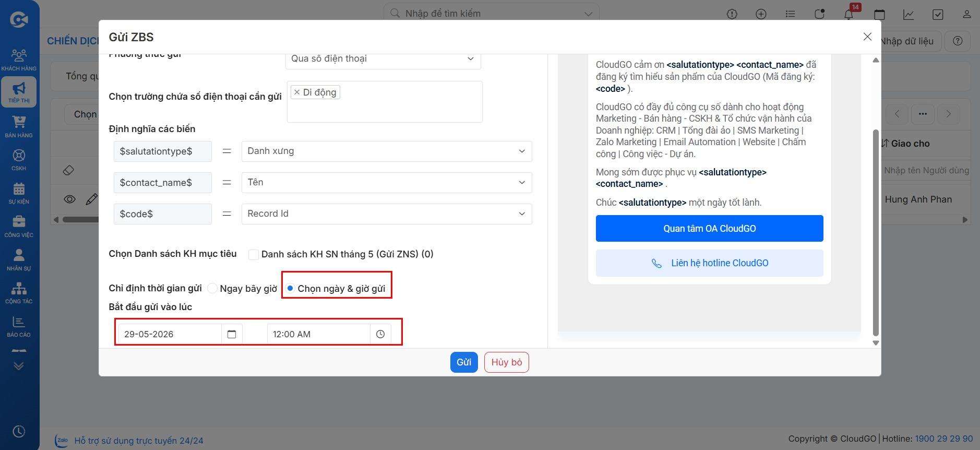Screen dimensions: 980x450
Task: Click preview scrollbar down arrow
Action: [x=876, y=343]
